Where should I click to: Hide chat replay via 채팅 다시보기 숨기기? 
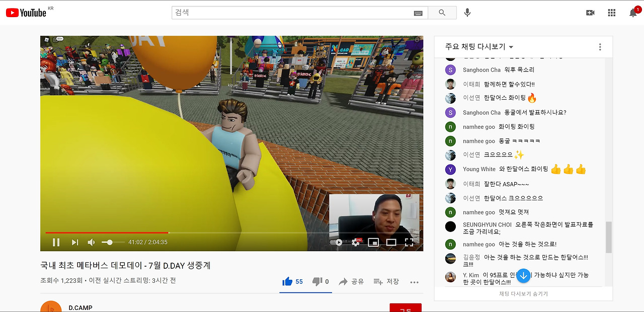coord(523,293)
